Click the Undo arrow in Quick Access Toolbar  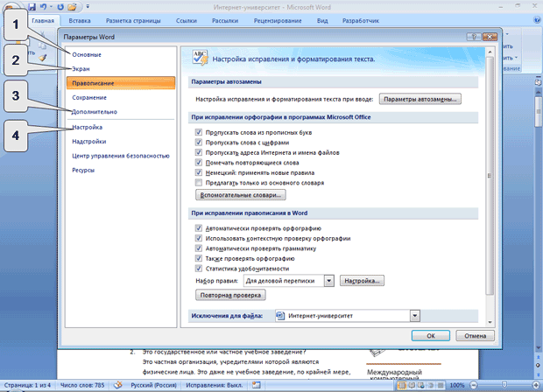click(x=43, y=6)
